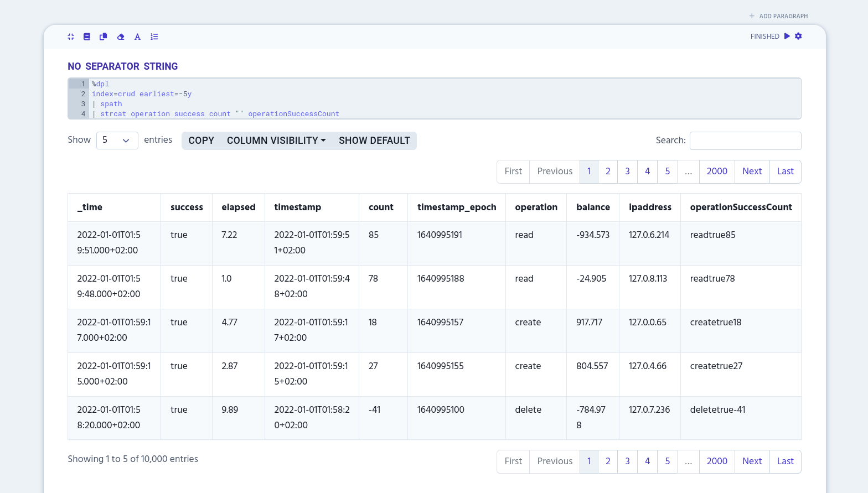Click First in the bottom pagination
This screenshot has width=868, height=493.
pyautogui.click(x=513, y=461)
